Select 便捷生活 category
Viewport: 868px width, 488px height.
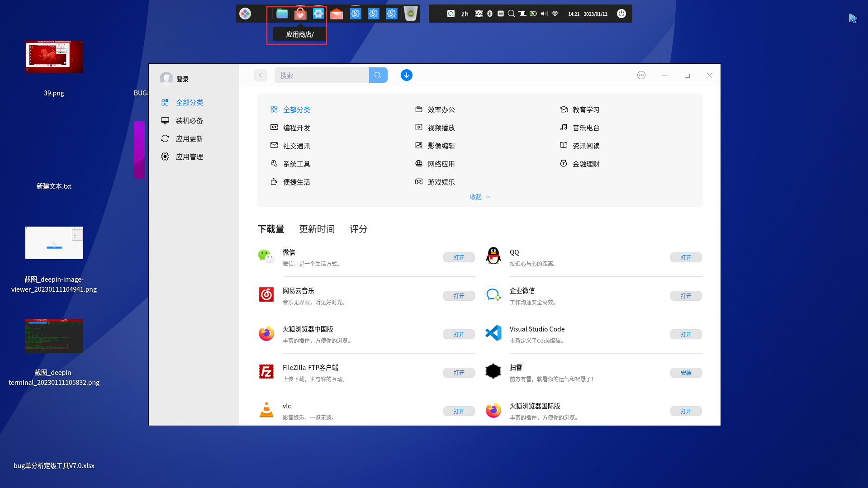click(x=290, y=182)
